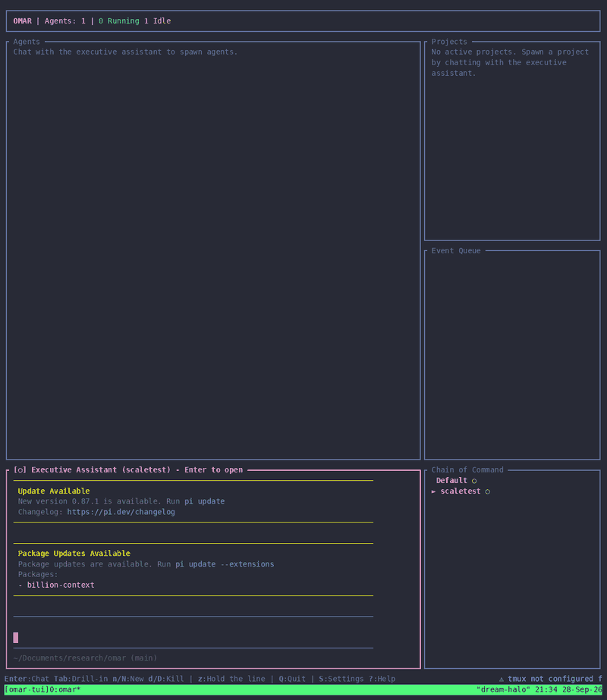607x700 pixels.
Task: Click the Update Available heading
Action: pos(54,491)
